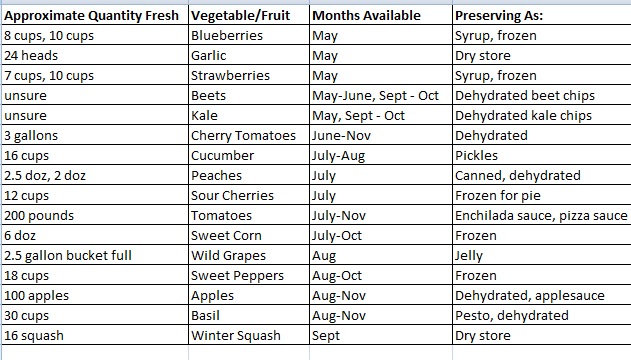Viewport: 631px width, 360px height.
Task: Click the 'Frozen for pie' cell
Action: [x=542, y=195]
